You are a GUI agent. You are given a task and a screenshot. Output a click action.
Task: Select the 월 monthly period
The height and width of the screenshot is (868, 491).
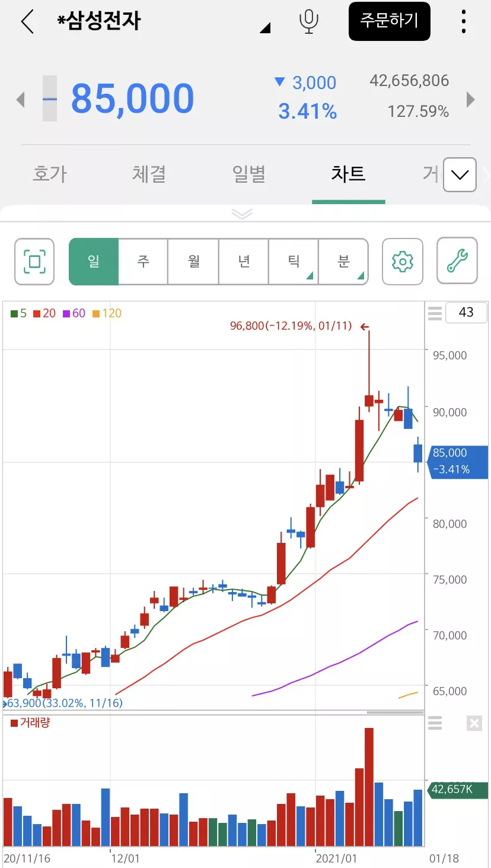pos(194,262)
